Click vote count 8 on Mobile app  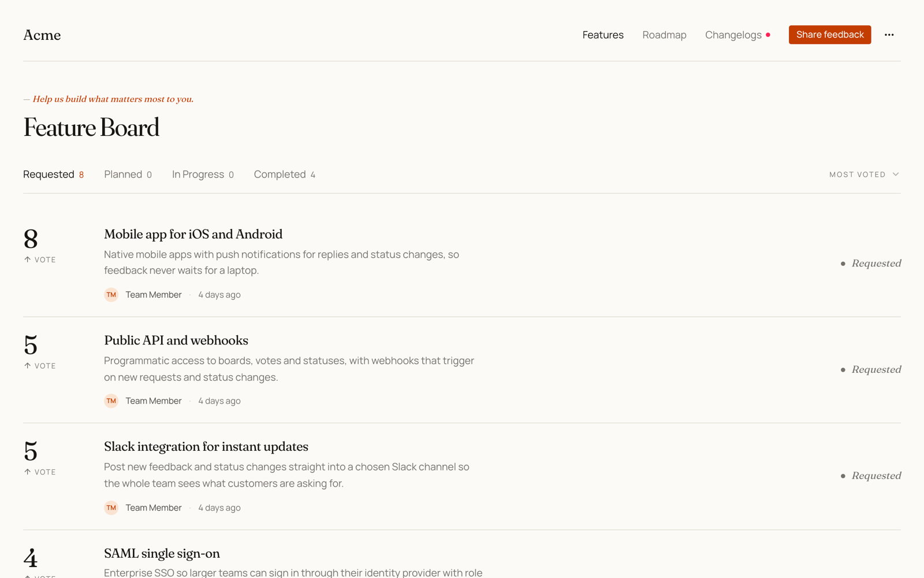[x=31, y=239]
